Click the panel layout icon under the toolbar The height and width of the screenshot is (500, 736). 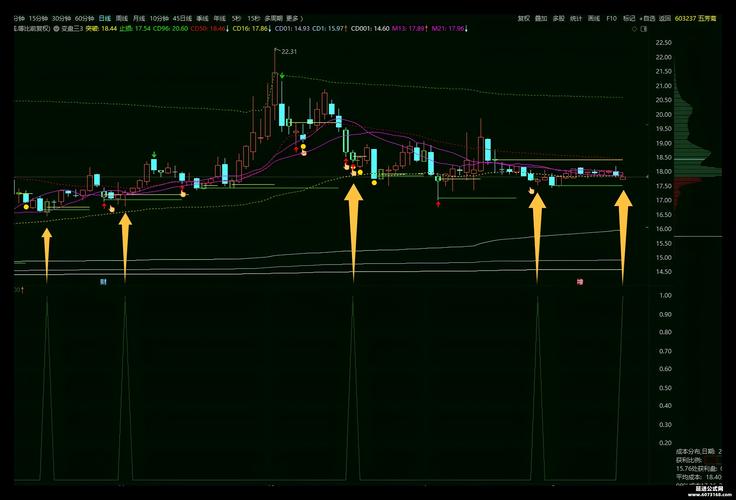point(644,29)
